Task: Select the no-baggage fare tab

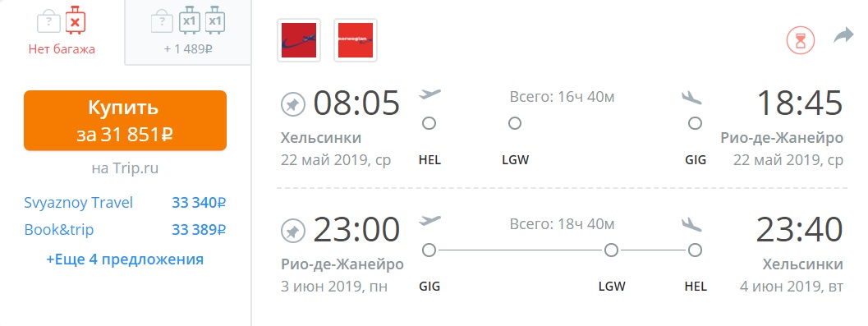Action: [x=62, y=32]
